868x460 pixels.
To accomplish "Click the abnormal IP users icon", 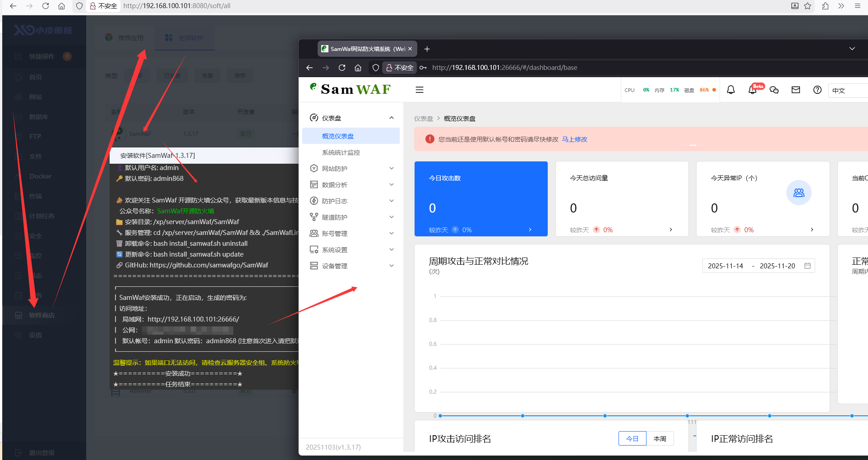I will tap(799, 193).
